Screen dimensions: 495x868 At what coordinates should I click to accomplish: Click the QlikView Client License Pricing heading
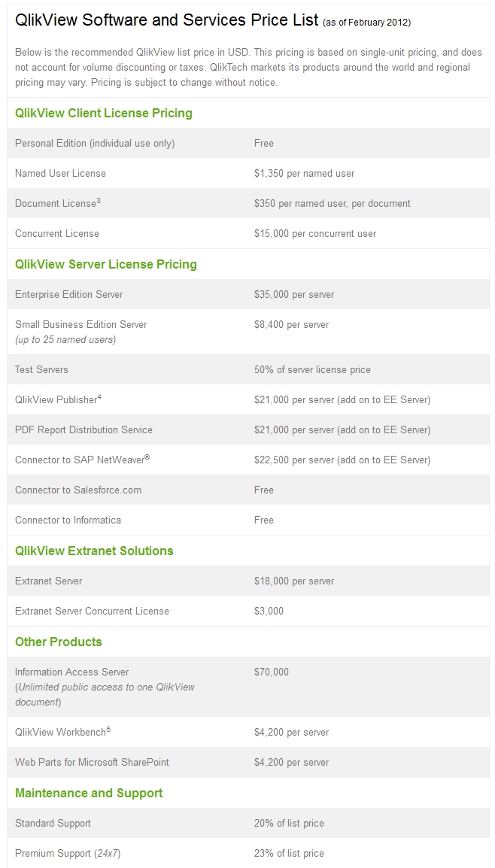[104, 113]
